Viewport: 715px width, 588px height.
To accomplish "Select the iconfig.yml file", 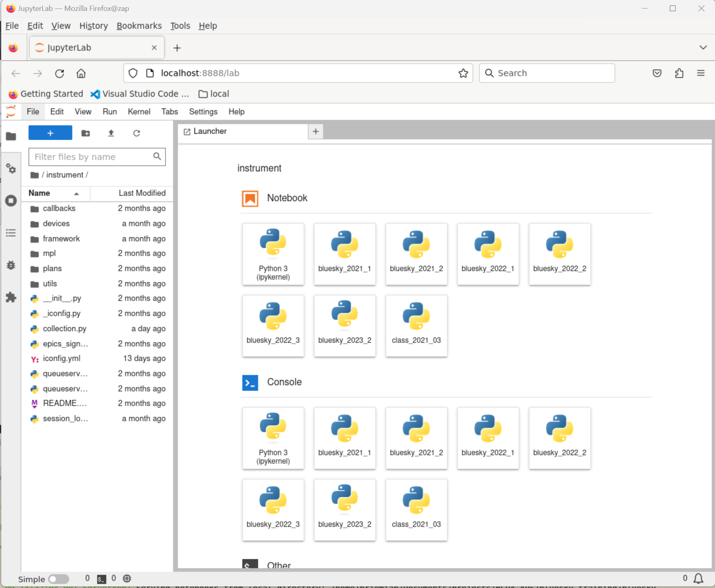I will pyautogui.click(x=97, y=359).
